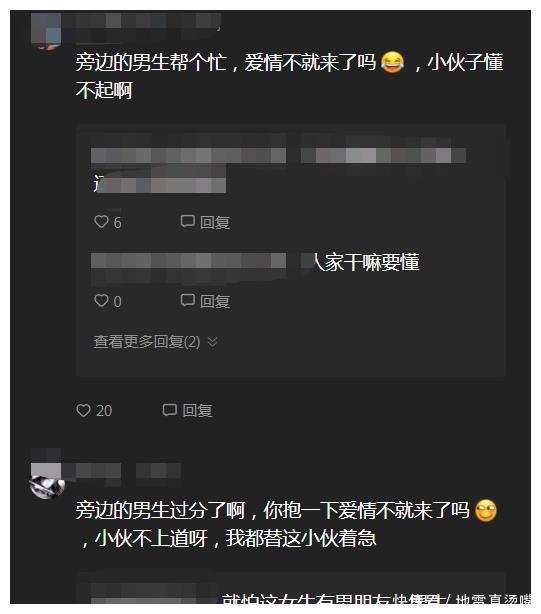541x614 pixels.
Task: Select the comment text 旁边的男生过分了啊
Action: click(x=160, y=510)
